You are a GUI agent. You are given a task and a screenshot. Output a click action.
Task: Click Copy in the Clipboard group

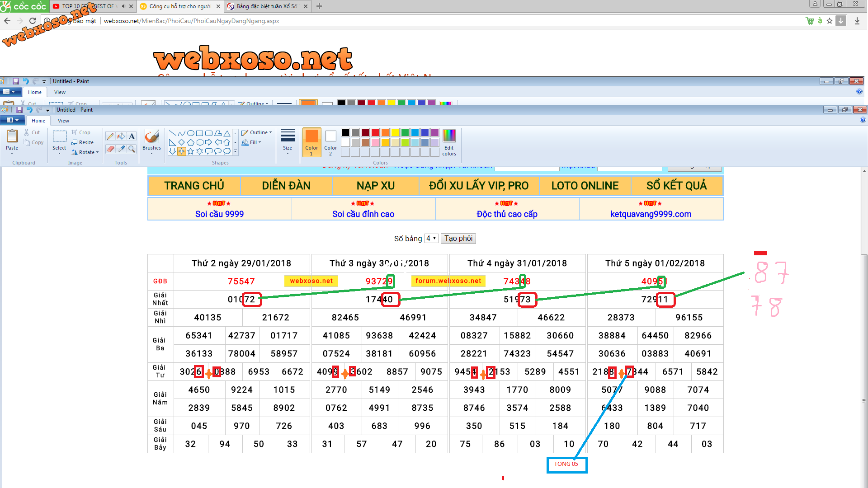[x=34, y=142]
